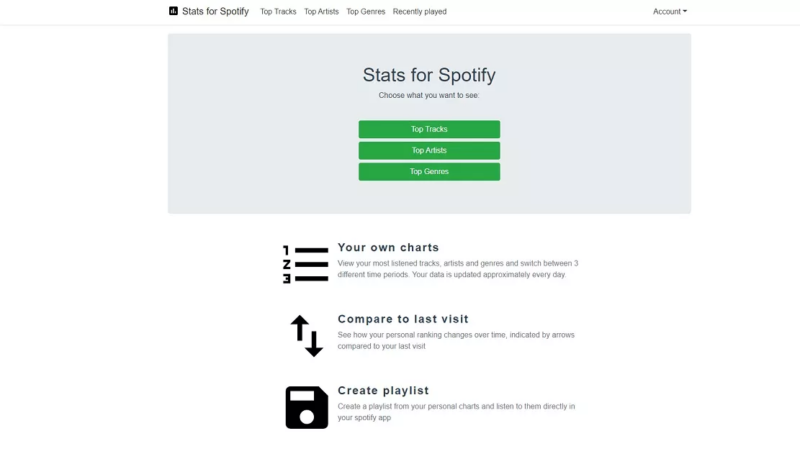Click the bar chart logo icon in navbar

173,11
